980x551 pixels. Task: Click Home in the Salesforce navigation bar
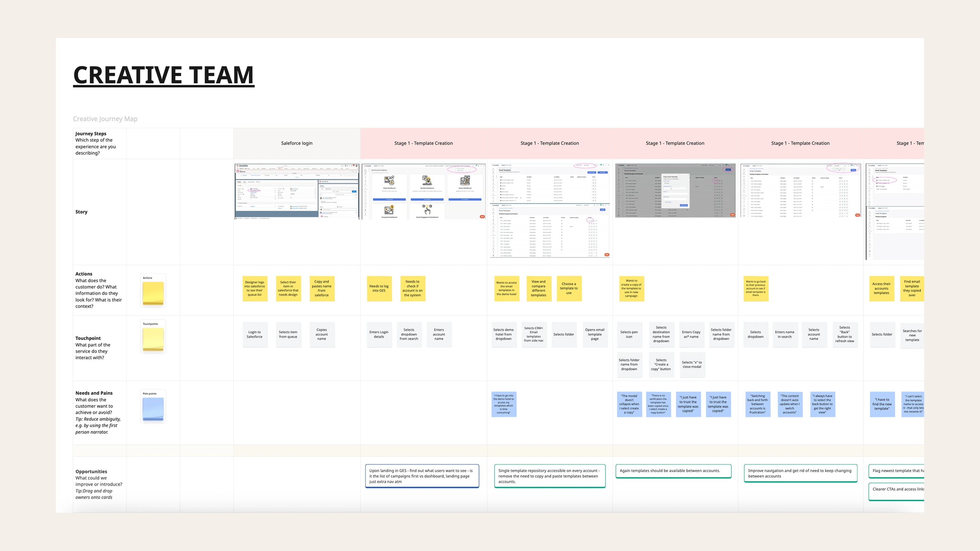click(x=254, y=169)
